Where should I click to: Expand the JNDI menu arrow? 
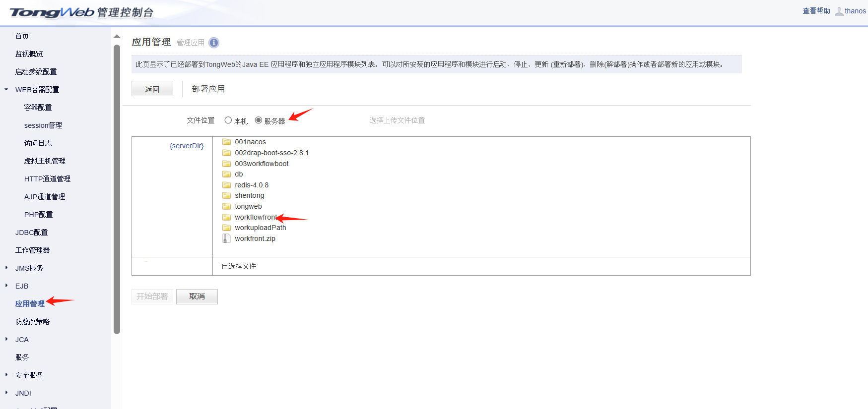click(x=6, y=393)
